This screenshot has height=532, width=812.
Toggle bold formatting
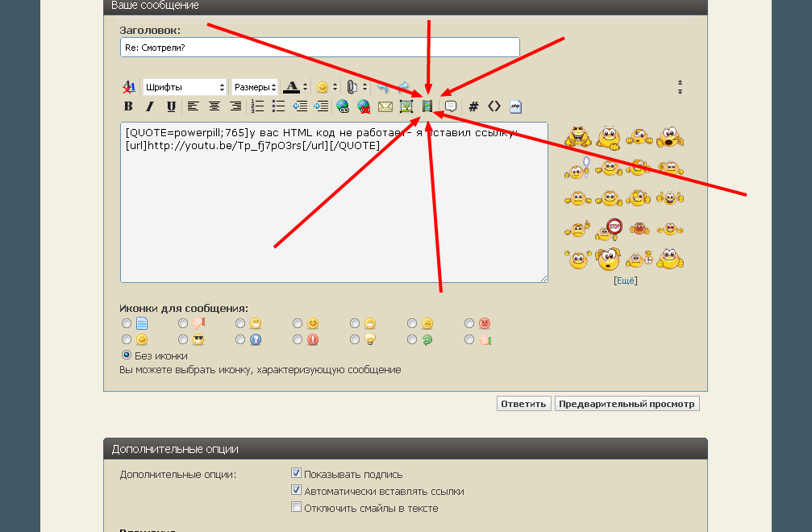point(128,106)
